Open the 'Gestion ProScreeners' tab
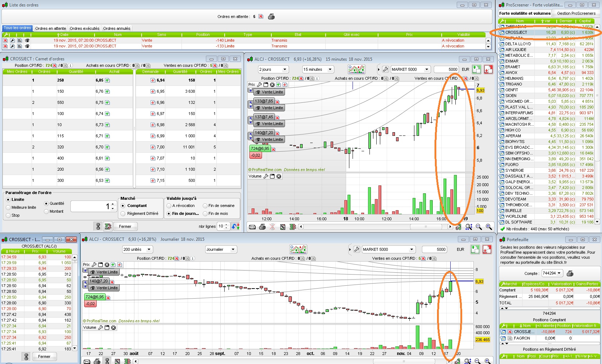Viewport: 602px width, 364px height. [576, 13]
